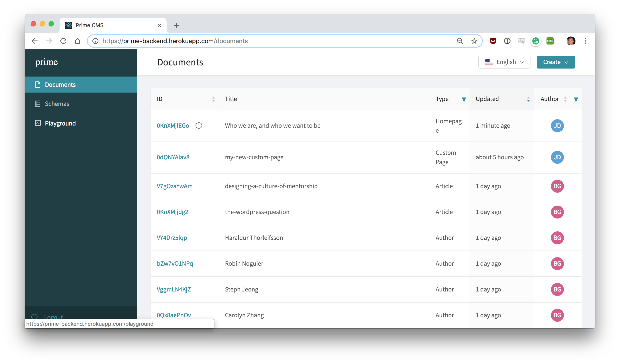The width and height of the screenshot is (620, 364).
Task: Click the browser address bar URL
Action: click(175, 41)
